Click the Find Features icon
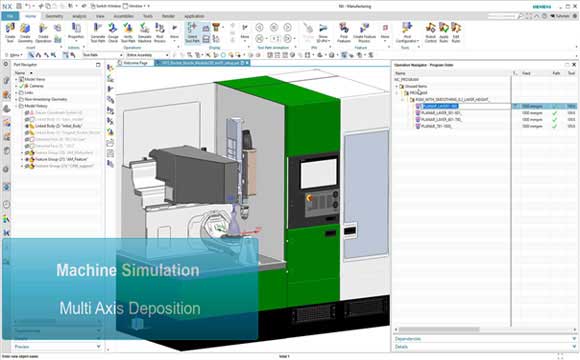 (344, 32)
